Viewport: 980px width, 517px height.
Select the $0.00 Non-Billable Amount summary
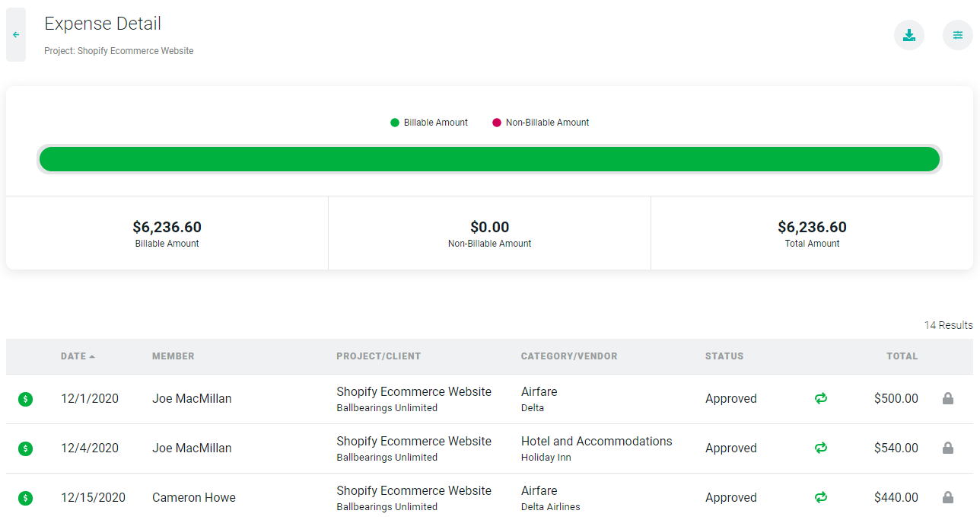[x=490, y=233]
